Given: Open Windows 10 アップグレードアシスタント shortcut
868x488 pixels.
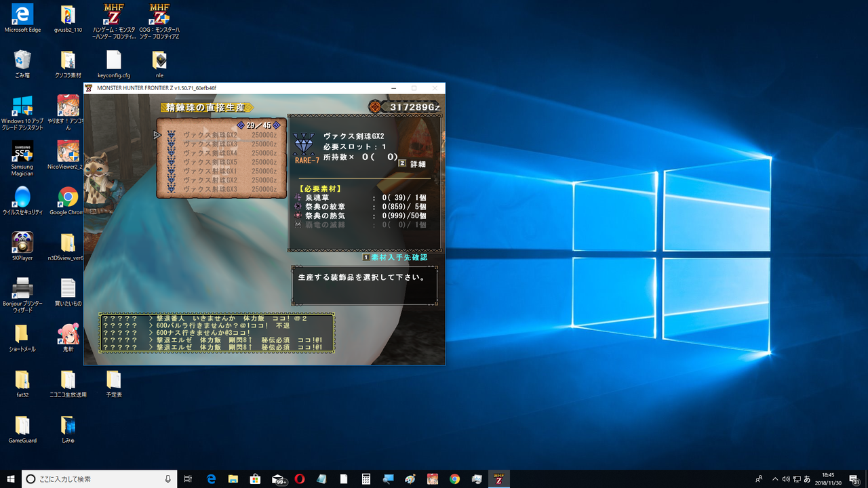Looking at the screenshot, I should [22, 113].
